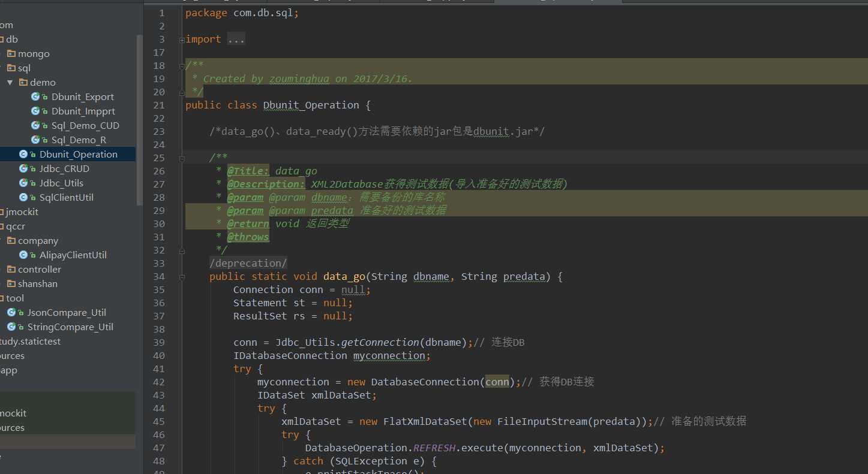Click the demo package folder icon
Image resolution: width=868 pixels, height=474 pixels.
(x=23, y=82)
